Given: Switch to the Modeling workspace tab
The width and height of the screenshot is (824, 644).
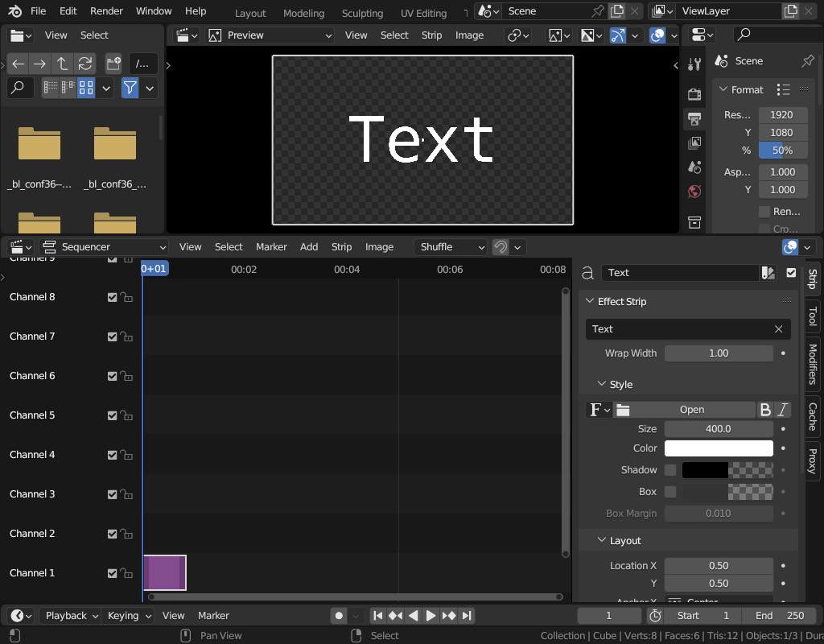Looking at the screenshot, I should coord(303,13).
